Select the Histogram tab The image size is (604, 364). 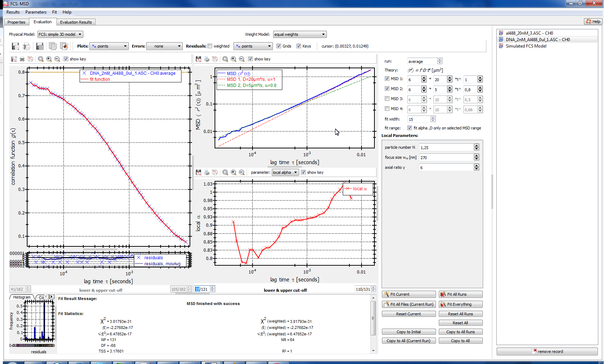point(21,297)
